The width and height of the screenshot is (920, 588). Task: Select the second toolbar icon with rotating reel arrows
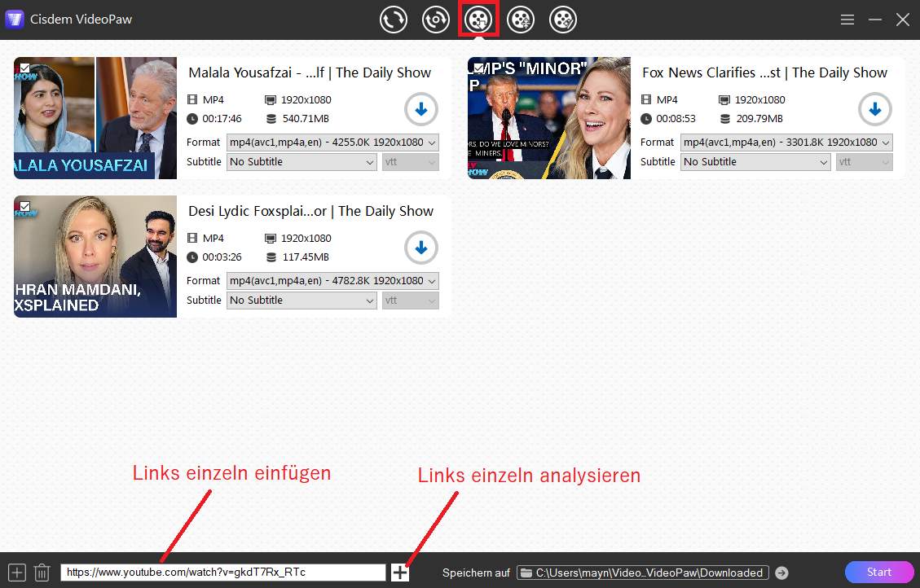[436, 20]
